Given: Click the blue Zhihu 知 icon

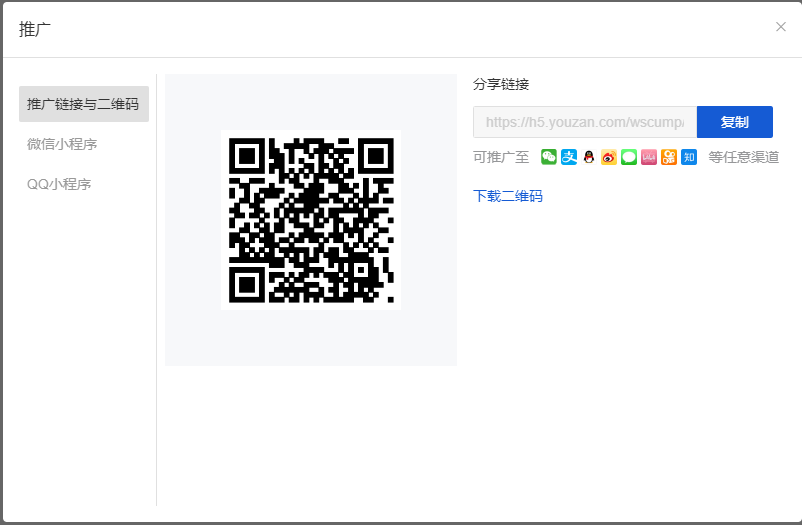Looking at the screenshot, I should pyautogui.click(x=689, y=157).
